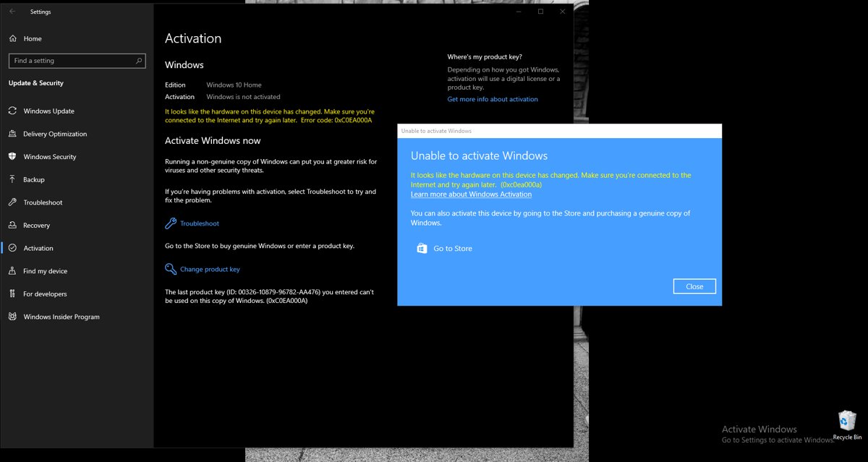
Task: Close the Unable to activate dialog
Action: 694,286
